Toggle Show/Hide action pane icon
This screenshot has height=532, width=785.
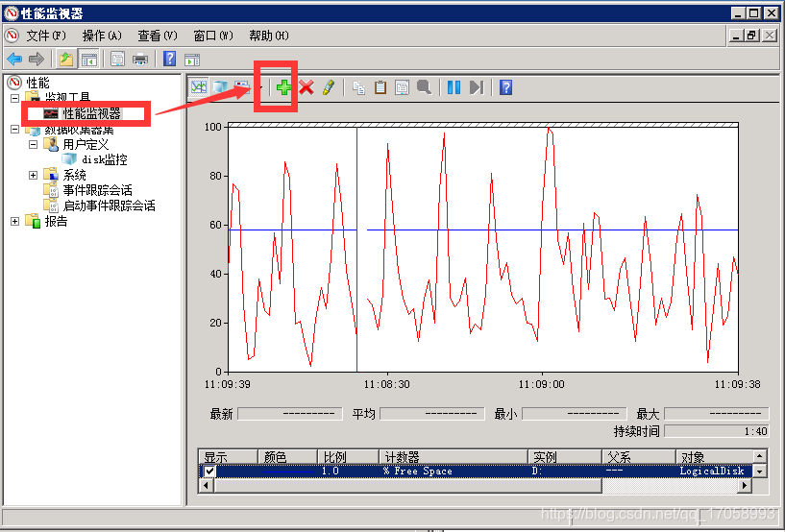tap(192, 60)
